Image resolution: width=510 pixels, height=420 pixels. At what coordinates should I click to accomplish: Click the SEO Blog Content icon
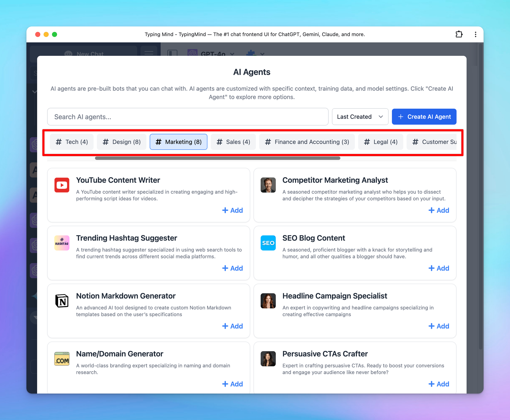(268, 243)
